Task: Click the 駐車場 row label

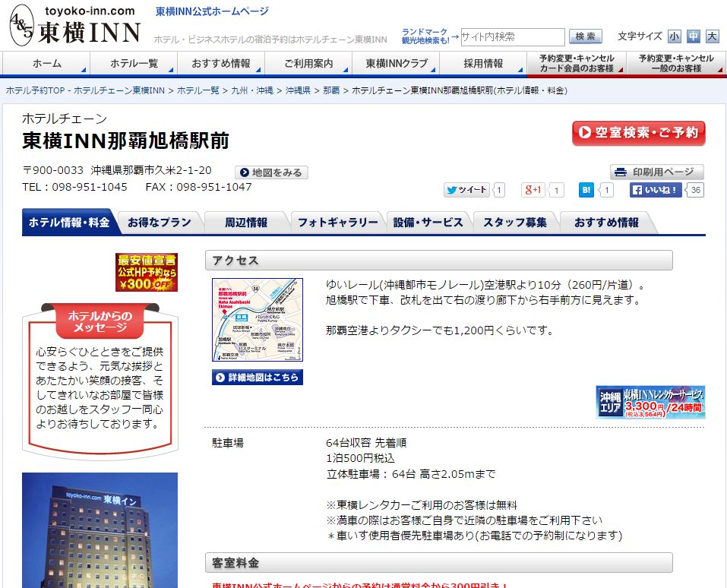Action: pyautogui.click(x=228, y=443)
